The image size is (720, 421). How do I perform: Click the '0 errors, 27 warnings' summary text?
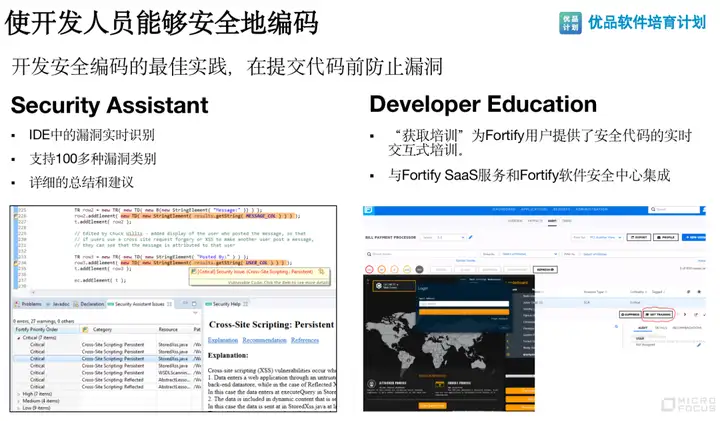[x=43, y=321]
